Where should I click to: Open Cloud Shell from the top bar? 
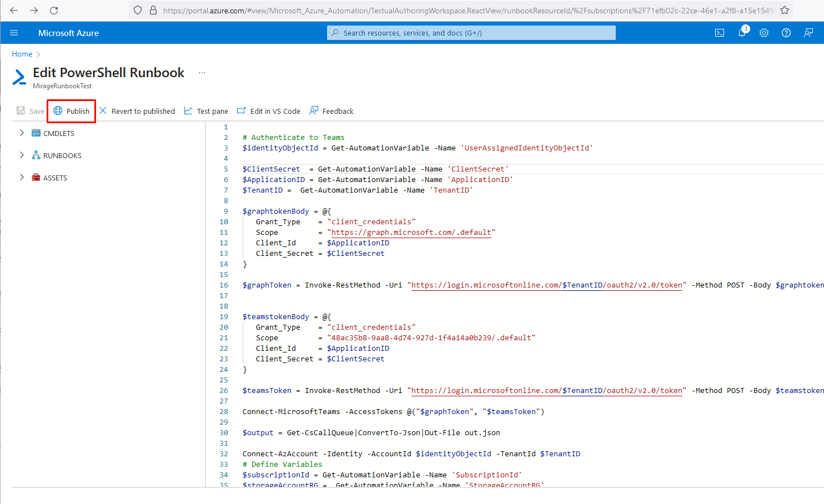pyautogui.click(x=720, y=33)
